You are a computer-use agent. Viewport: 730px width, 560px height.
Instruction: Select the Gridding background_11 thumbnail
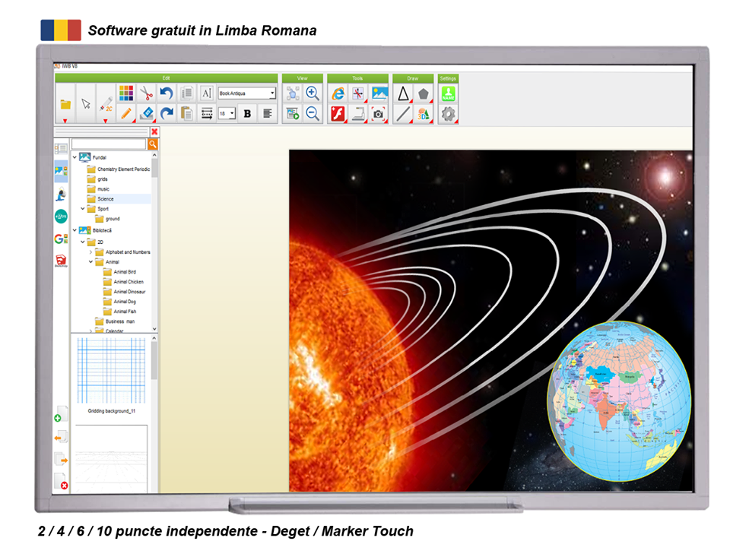[111, 372]
